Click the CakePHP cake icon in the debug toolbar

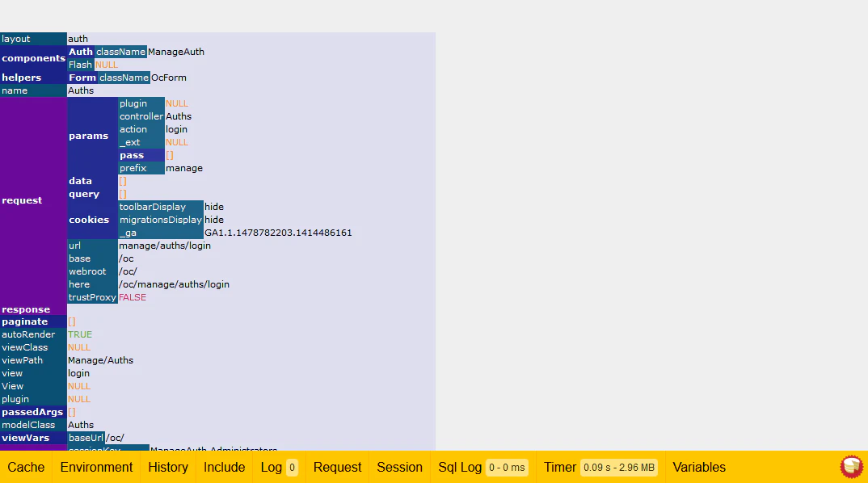click(851, 467)
